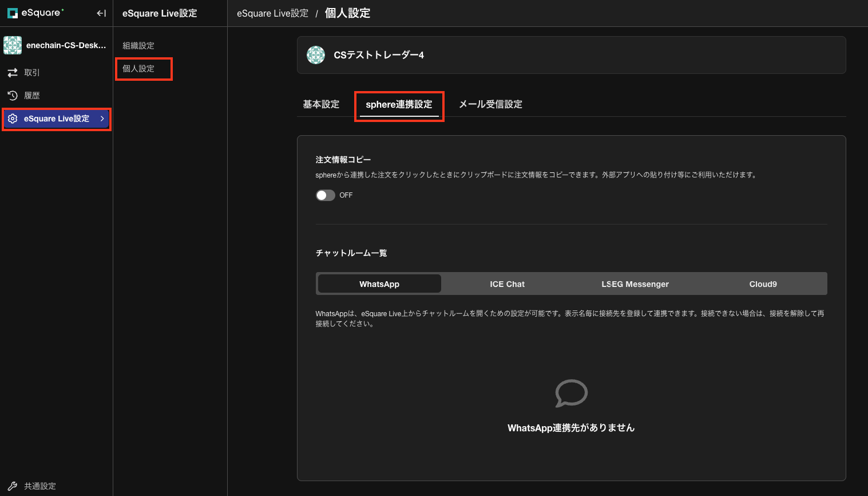This screenshot has height=496, width=868.
Task: Select the Cloud9 segment
Action: click(x=763, y=284)
